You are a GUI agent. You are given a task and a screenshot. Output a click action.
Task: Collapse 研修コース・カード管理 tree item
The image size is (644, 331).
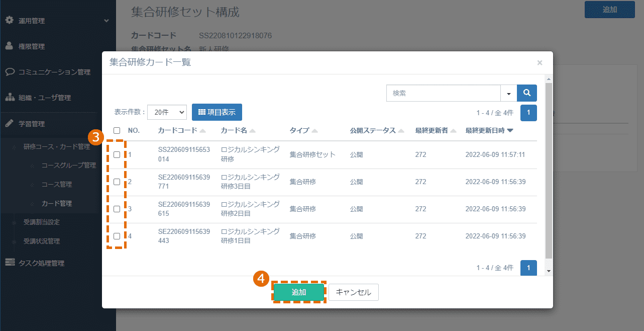point(57,146)
